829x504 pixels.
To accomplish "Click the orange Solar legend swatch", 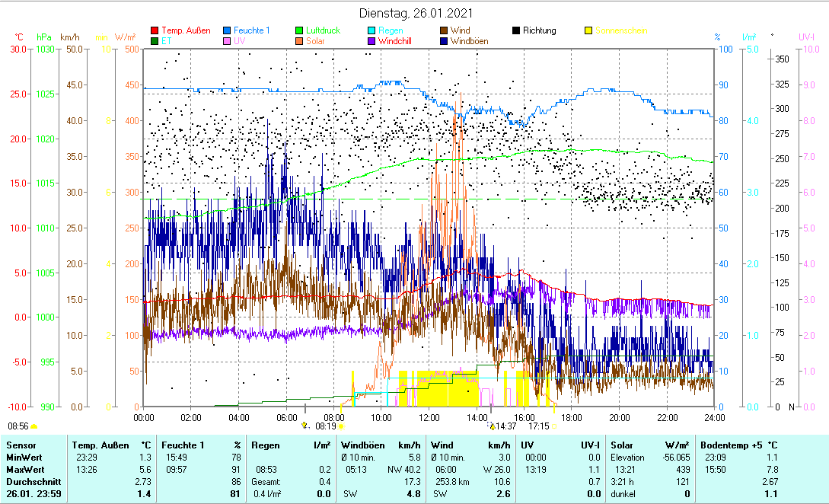I will click(x=299, y=41).
